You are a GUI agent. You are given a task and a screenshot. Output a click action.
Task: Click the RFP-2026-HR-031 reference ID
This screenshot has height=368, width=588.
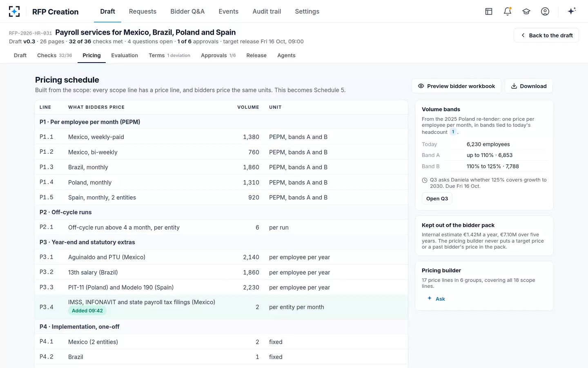tap(31, 33)
